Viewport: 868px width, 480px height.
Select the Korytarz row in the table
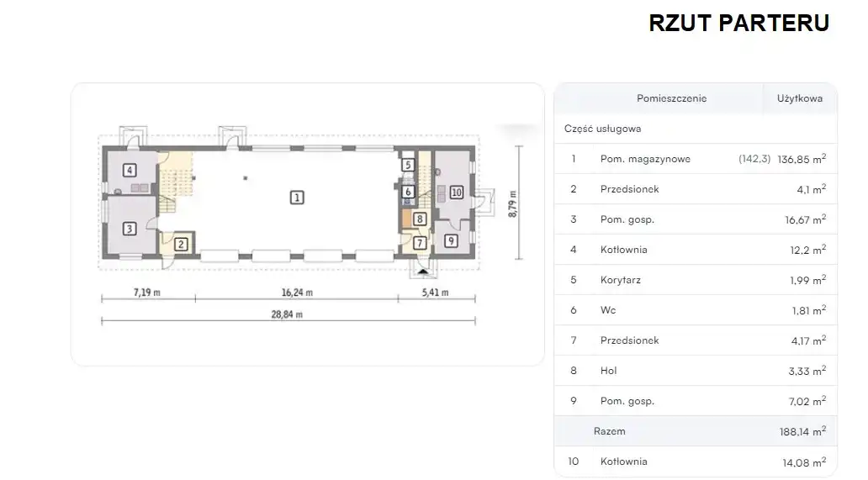click(695, 280)
